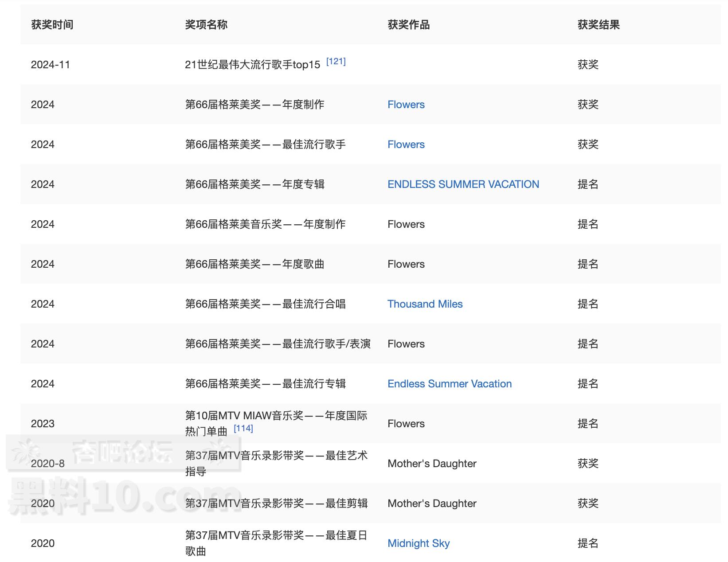Image resolution: width=728 pixels, height=562 pixels.
Task: Click 第66届格莱美奖——最佳流行合唱 cell
Action: [x=265, y=304]
